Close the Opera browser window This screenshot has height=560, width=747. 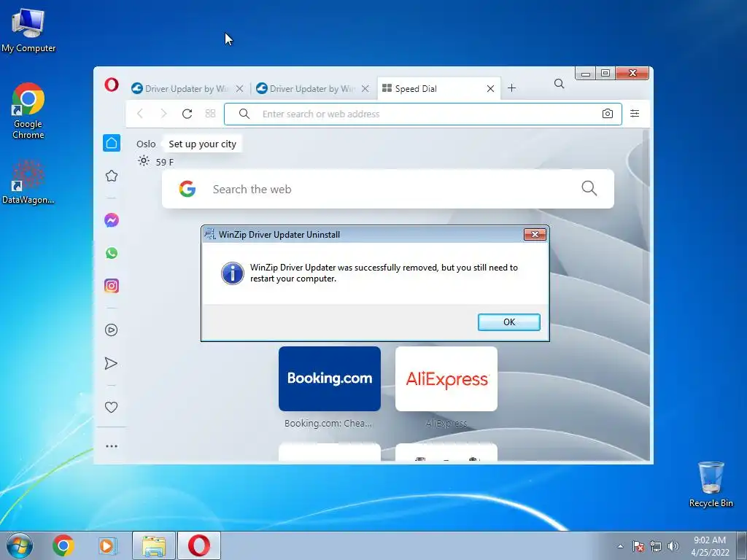pos(632,74)
